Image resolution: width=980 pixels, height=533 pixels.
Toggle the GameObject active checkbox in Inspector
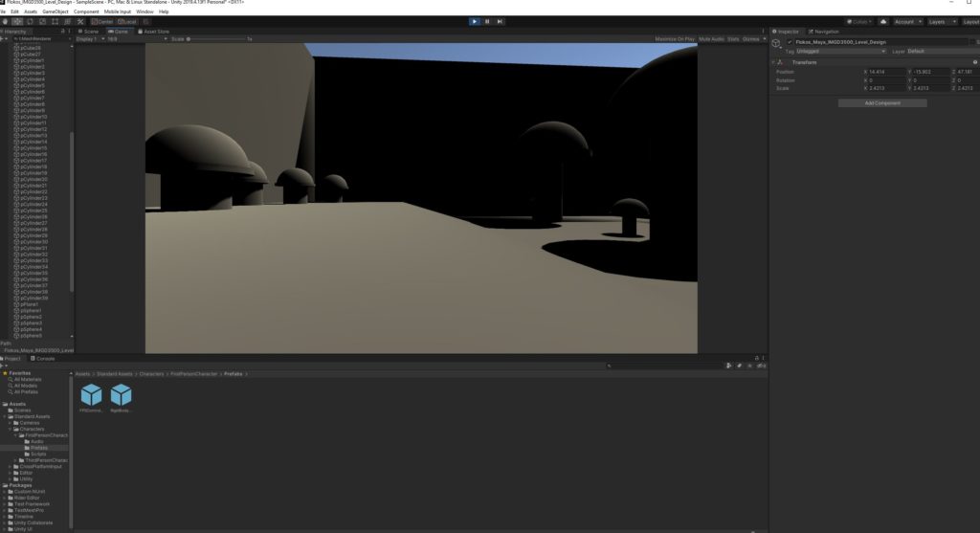point(790,42)
